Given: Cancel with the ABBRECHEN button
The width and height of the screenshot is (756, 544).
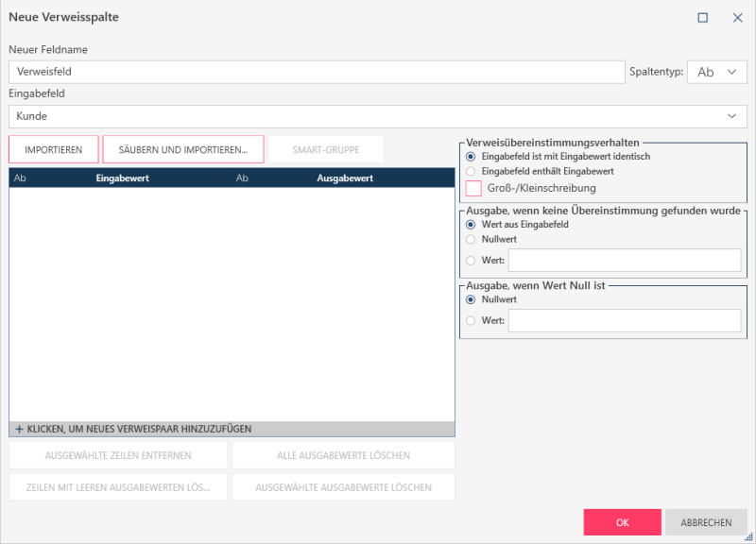Looking at the screenshot, I should 706,522.
